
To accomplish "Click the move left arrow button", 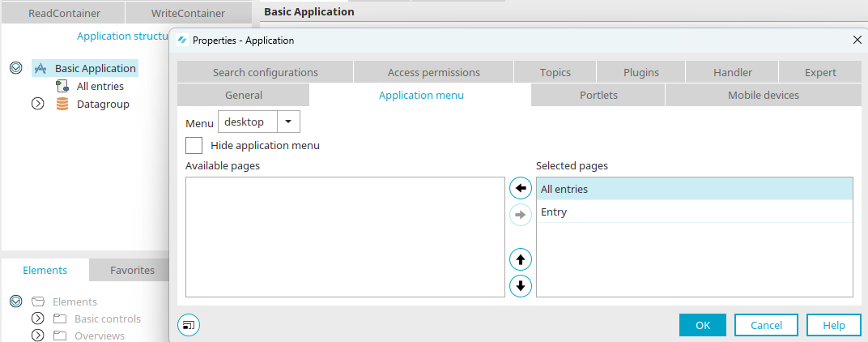I will coord(521,189).
